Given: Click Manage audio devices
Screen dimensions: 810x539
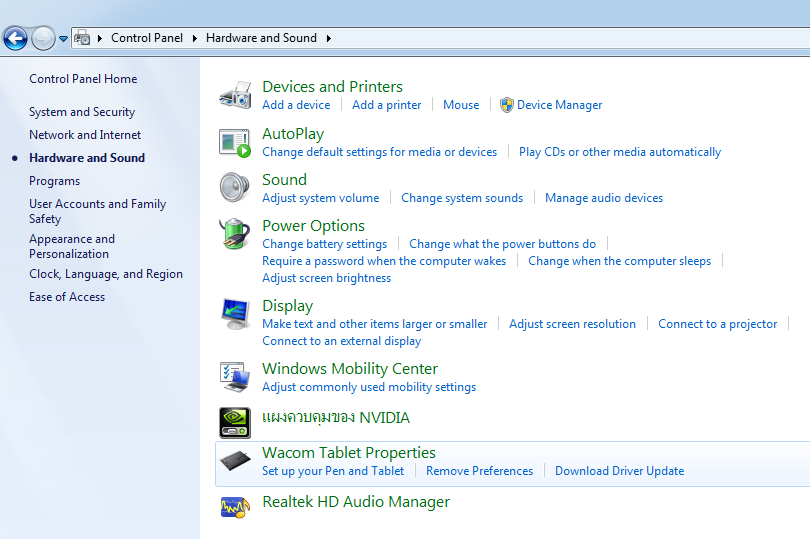Looking at the screenshot, I should click(604, 198).
